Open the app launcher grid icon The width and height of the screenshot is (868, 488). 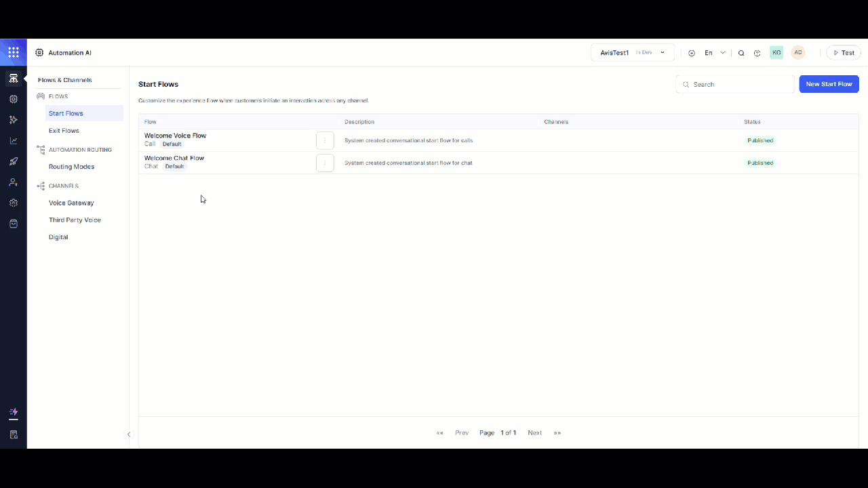click(13, 53)
